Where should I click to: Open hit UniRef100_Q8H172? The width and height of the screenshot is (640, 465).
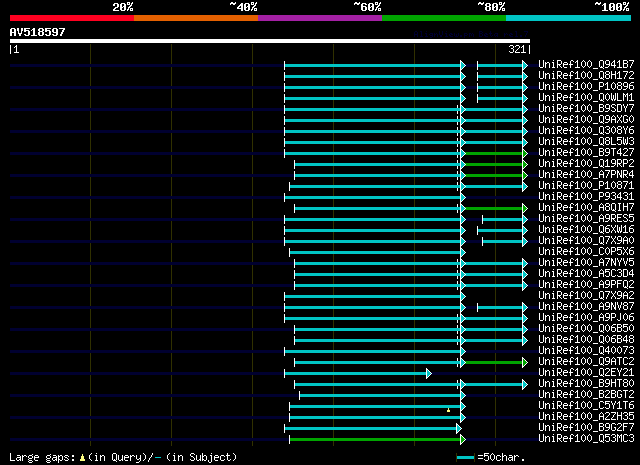pyautogui.click(x=586, y=75)
